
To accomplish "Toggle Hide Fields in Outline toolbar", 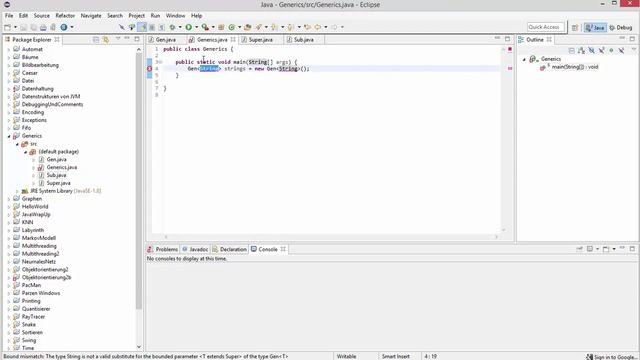I will pyautogui.click(x=591, y=50).
